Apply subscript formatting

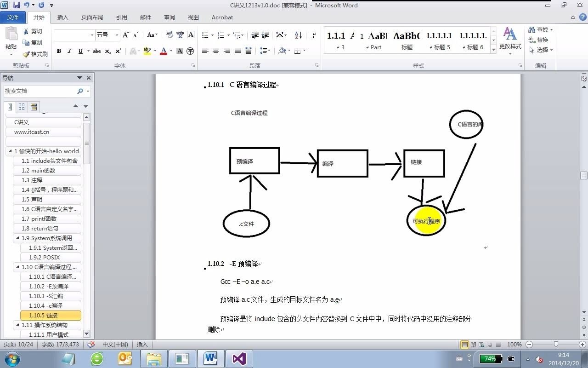pyautogui.click(x=107, y=51)
